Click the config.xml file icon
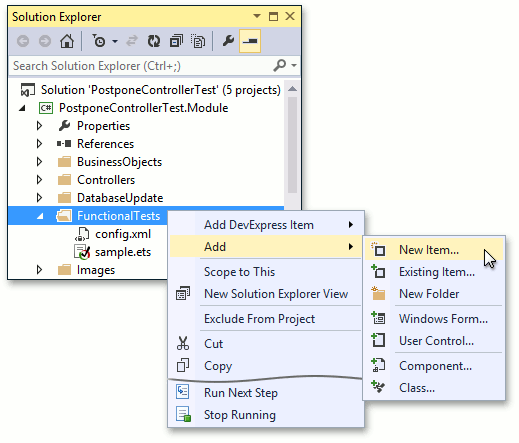The height and width of the screenshot is (443, 519). [82, 234]
